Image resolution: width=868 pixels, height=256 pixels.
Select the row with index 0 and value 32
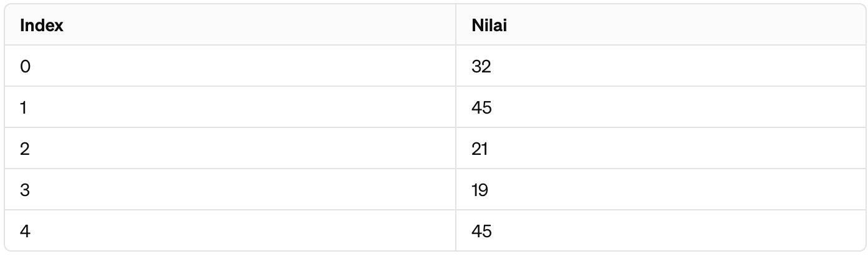point(434,66)
